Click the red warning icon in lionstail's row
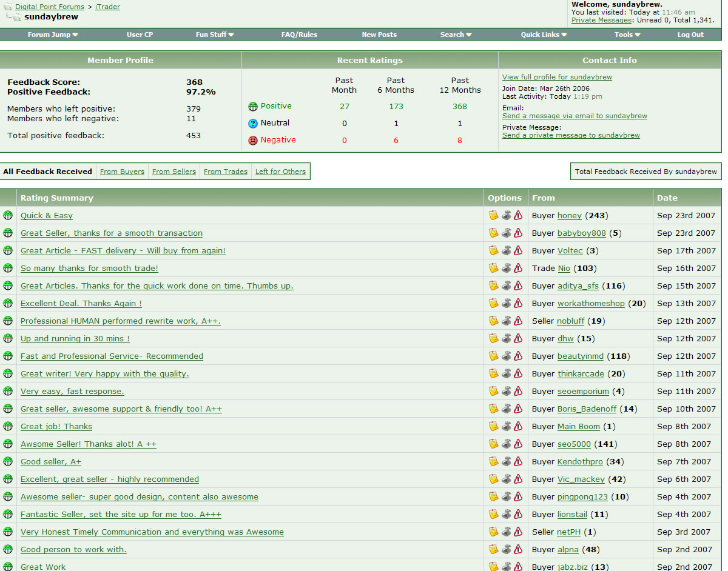The image size is (728, 571). [x=517, y=514]
